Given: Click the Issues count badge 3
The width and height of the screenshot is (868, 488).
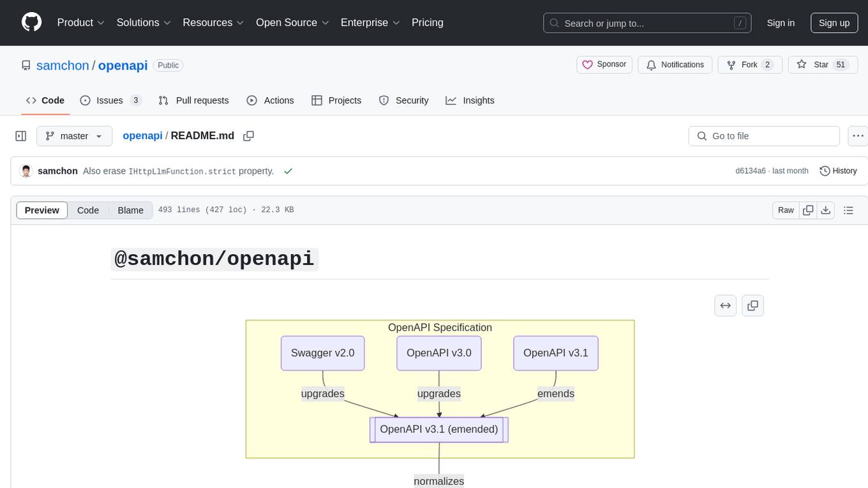Looking at the screenshot, I should pos(135,100).
